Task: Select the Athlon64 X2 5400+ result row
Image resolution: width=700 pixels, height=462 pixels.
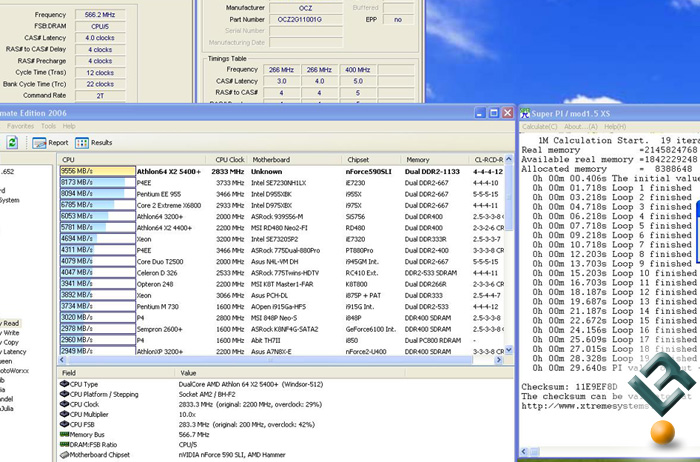Action: point(281,171)
